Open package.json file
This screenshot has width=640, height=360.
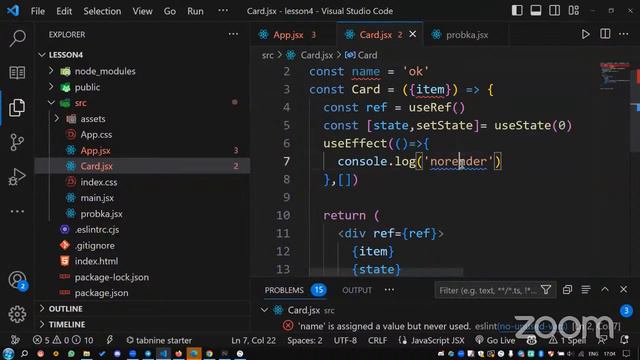click(101, 293)
